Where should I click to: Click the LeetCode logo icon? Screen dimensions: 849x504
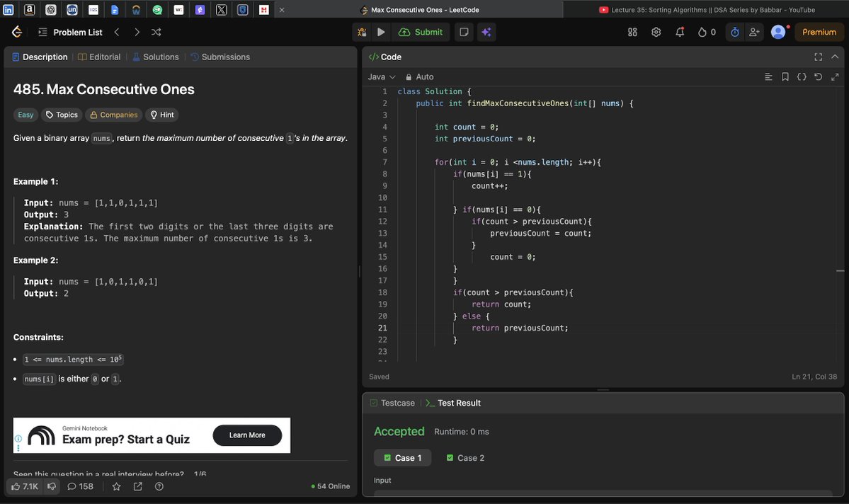(17, 32)
